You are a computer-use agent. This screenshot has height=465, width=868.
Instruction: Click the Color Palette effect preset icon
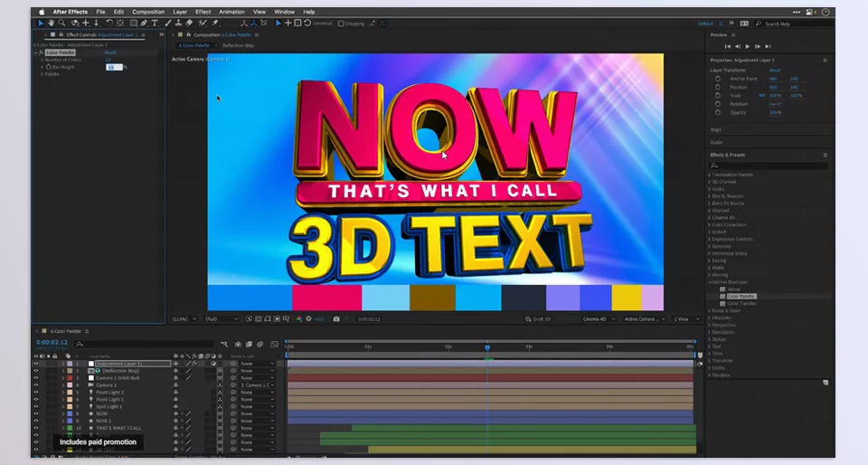[722, 296]
